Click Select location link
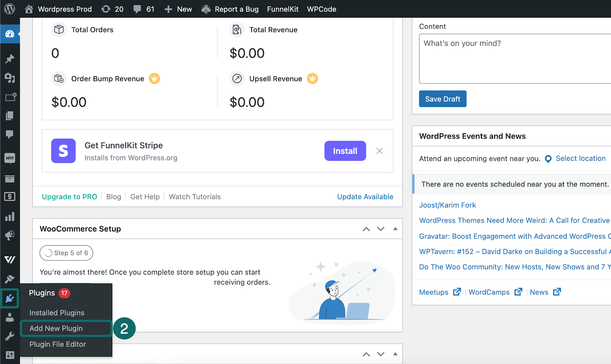Viewport: 611px width, 364px height. (x=580, y=159)
